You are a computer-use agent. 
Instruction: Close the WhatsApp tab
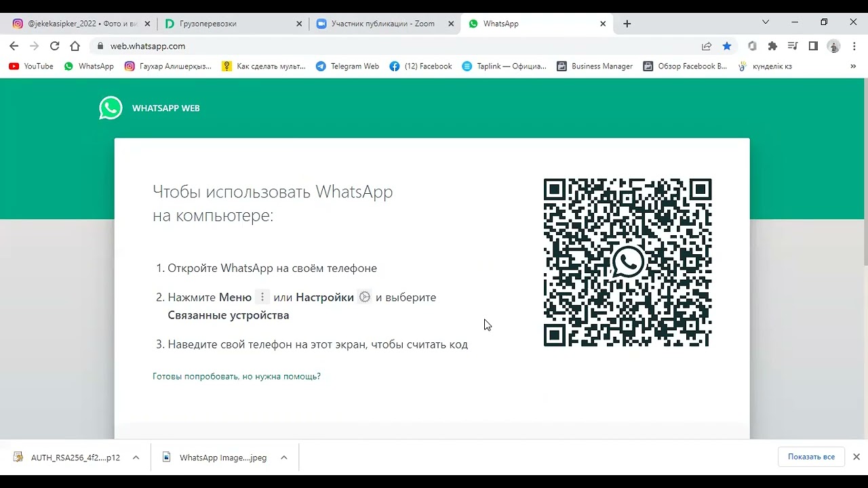tap(603, 24)
